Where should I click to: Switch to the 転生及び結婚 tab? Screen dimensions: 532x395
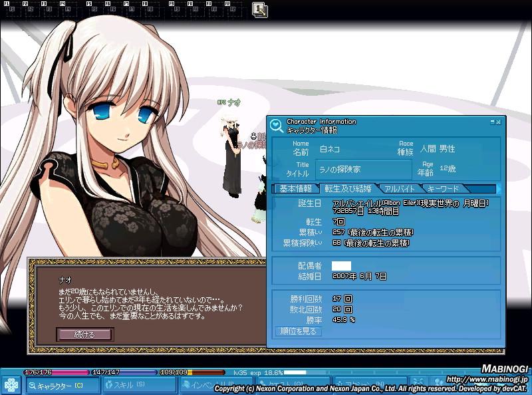[x=348, y=189]
